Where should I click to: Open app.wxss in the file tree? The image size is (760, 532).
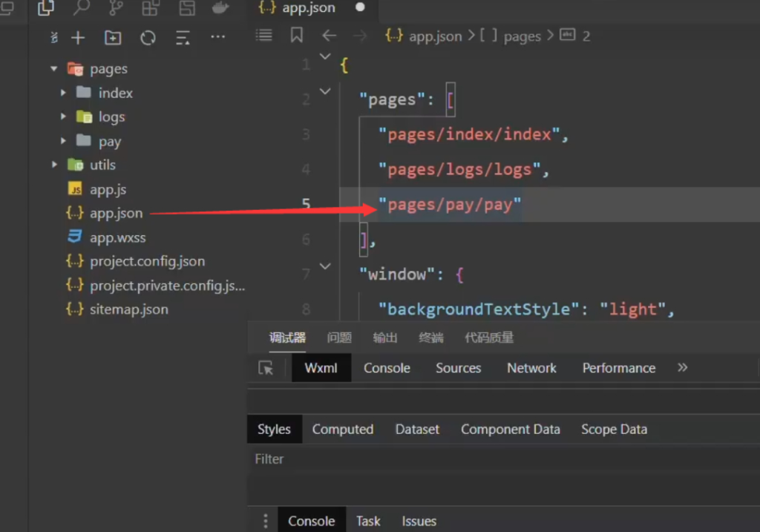pos(117,237)
